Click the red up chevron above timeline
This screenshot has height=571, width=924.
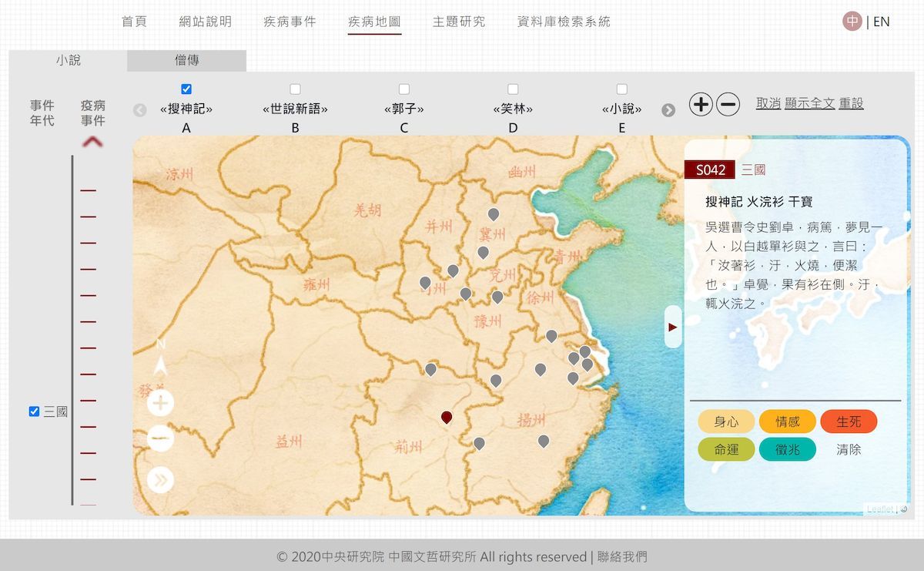click(92, 142)
